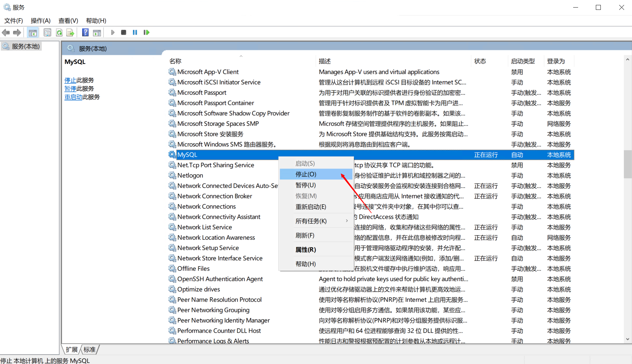Click the 重启动 service link
The width and height of the screenshot is (632, 364).
pyautogui.click(x=73, y=97)
